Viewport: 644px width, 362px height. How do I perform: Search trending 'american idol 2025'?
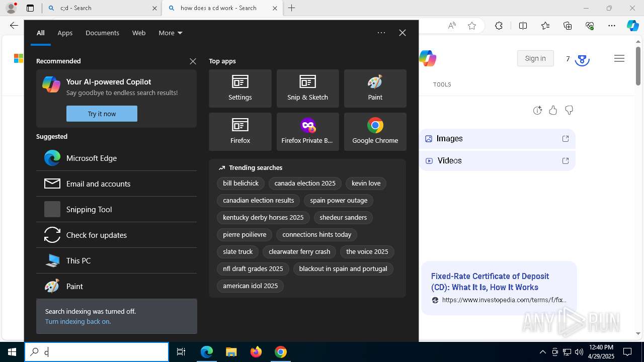pos(251,286)
